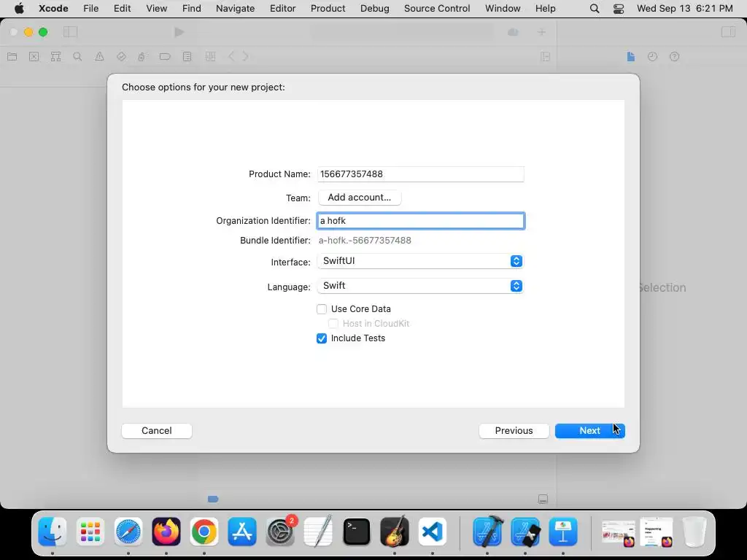Open Trash in the Dock

click(x=694, y=532)
